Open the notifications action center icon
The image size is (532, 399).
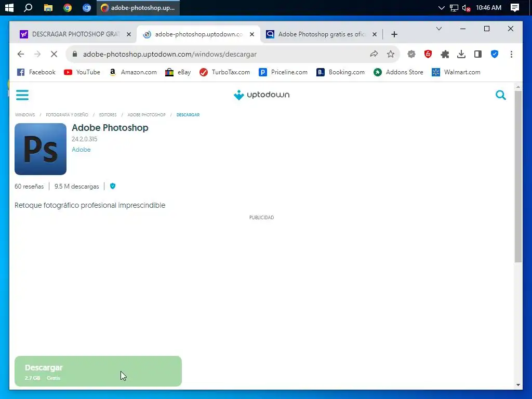(515, 7)
